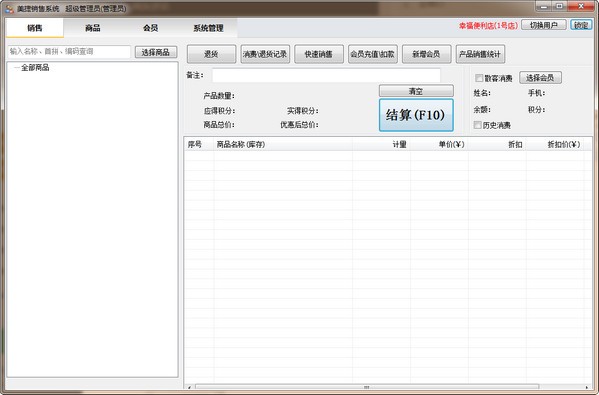Close the window
599x395 pixels.
pyautogui.click(x=581, y=6)
